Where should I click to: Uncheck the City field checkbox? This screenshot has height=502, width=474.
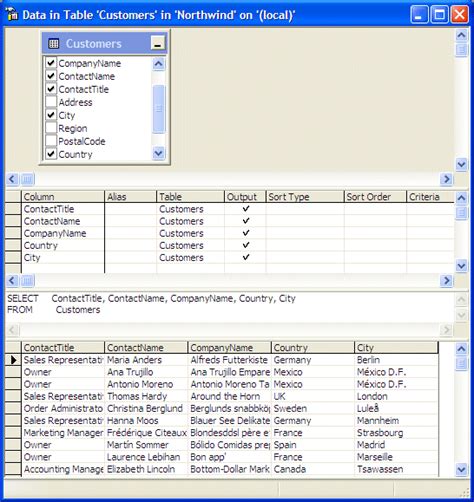51,115
